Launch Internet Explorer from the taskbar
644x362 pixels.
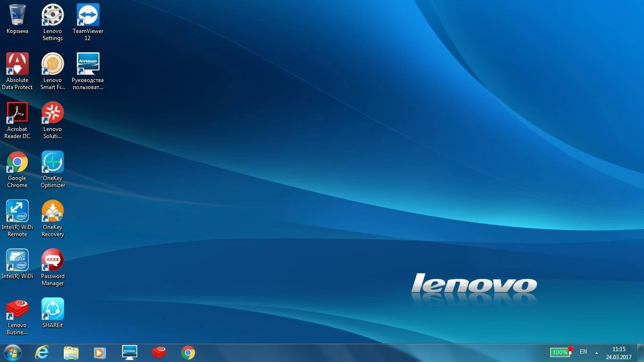point(42,353)
